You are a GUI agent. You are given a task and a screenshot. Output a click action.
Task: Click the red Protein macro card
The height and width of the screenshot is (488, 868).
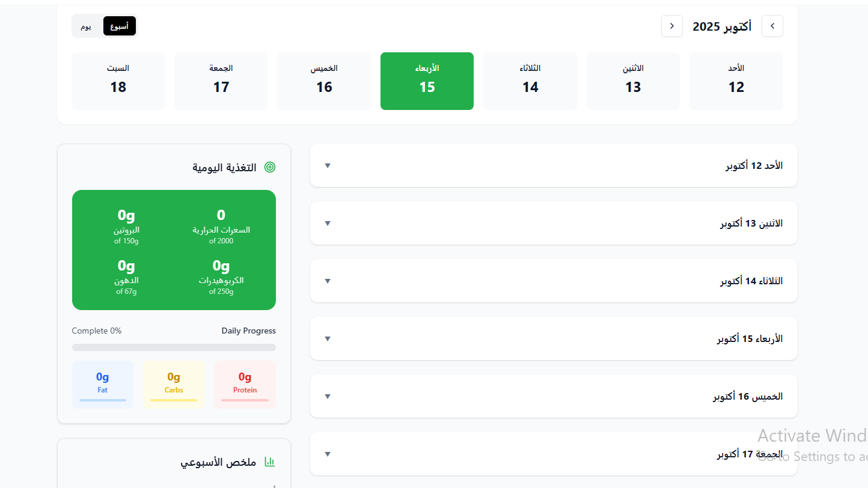245,385
